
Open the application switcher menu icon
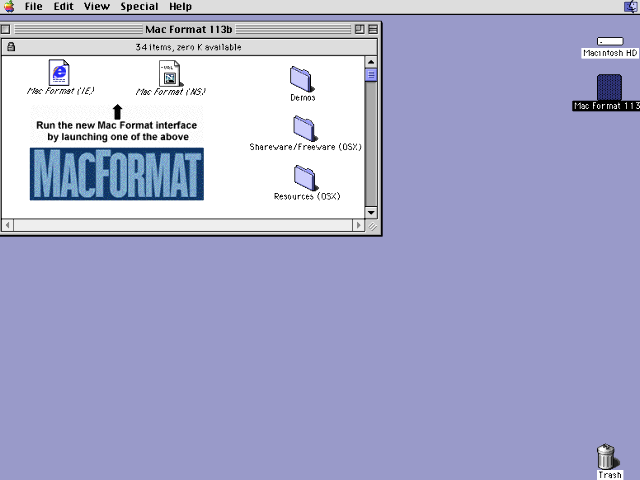coord(631,7)
